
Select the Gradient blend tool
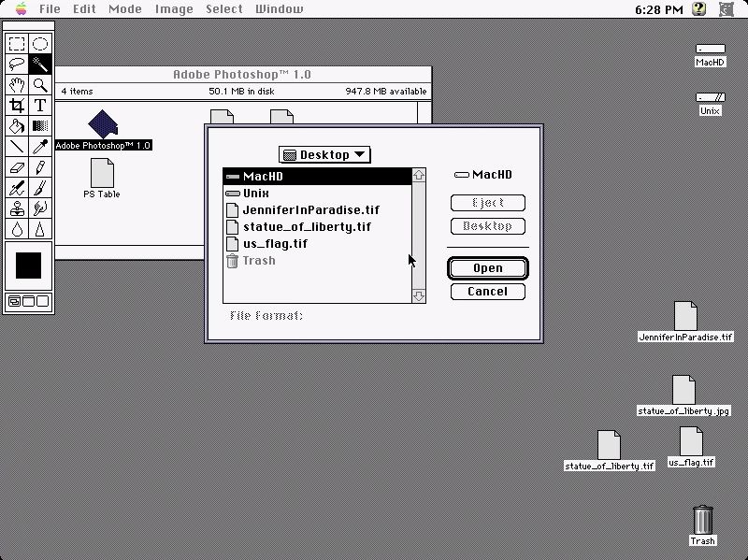[x=40, y=126]
